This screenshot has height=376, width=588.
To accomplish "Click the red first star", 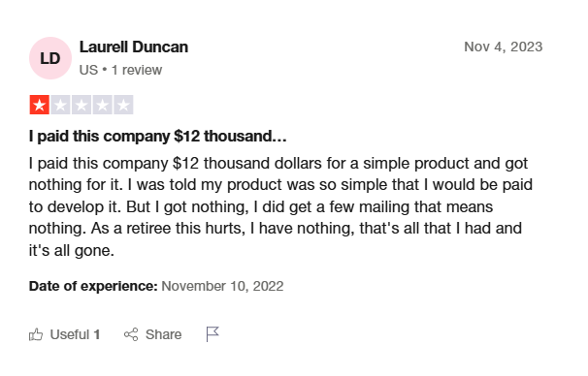I will [x=40, y=105].
